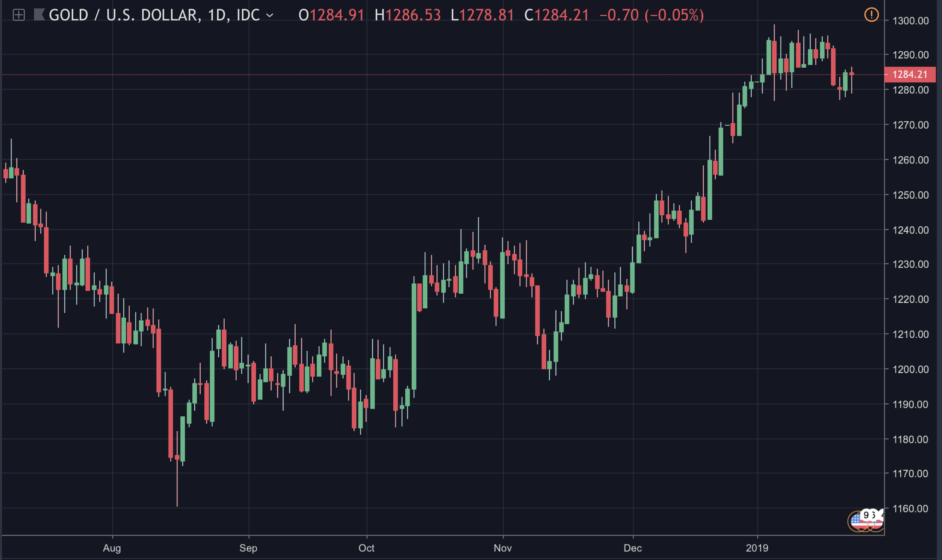Click the mid-August candle with lowest wick near 1160
Viewport: 942px width, 560px height.
(x=177, y=469)
